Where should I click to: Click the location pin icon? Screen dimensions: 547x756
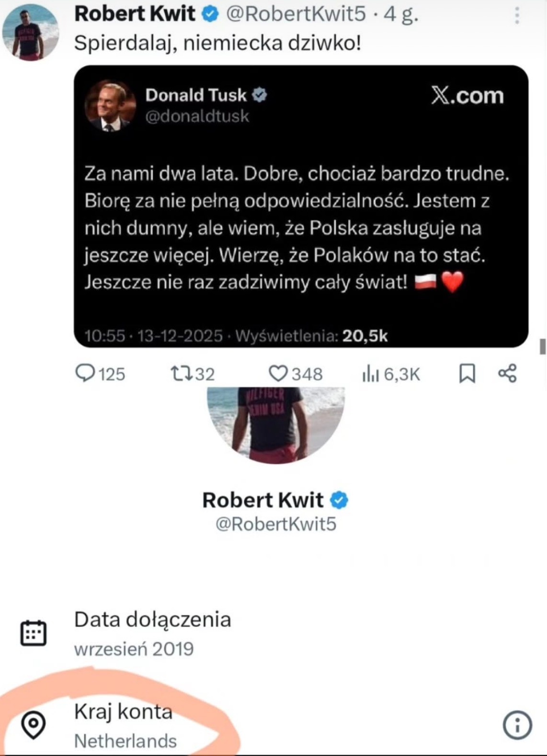pos(34,725)
